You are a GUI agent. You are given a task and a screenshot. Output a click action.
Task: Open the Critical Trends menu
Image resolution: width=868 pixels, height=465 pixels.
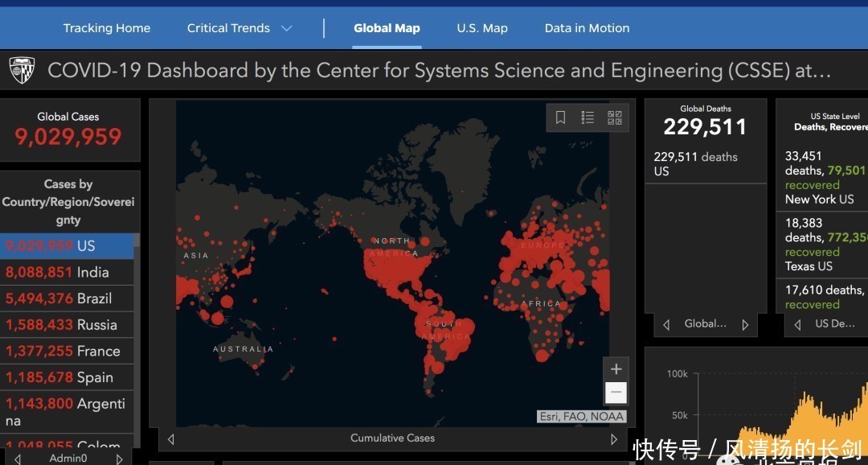click(228, 28)
